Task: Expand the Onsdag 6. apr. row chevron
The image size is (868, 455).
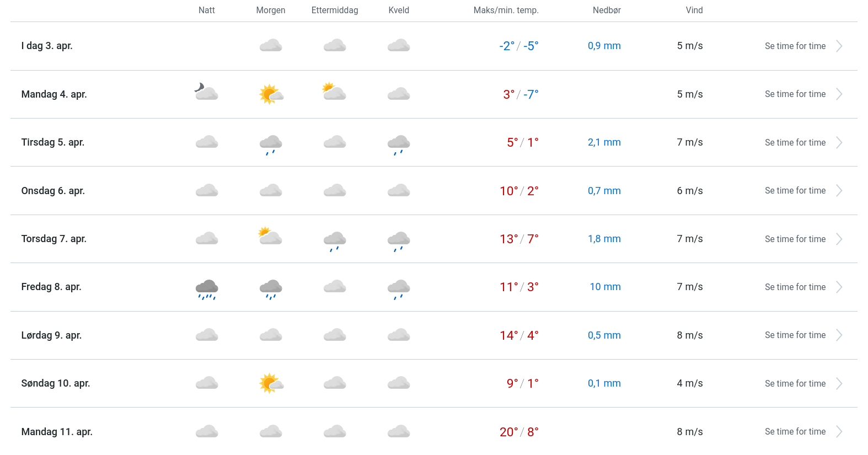Action: (839, 191)
